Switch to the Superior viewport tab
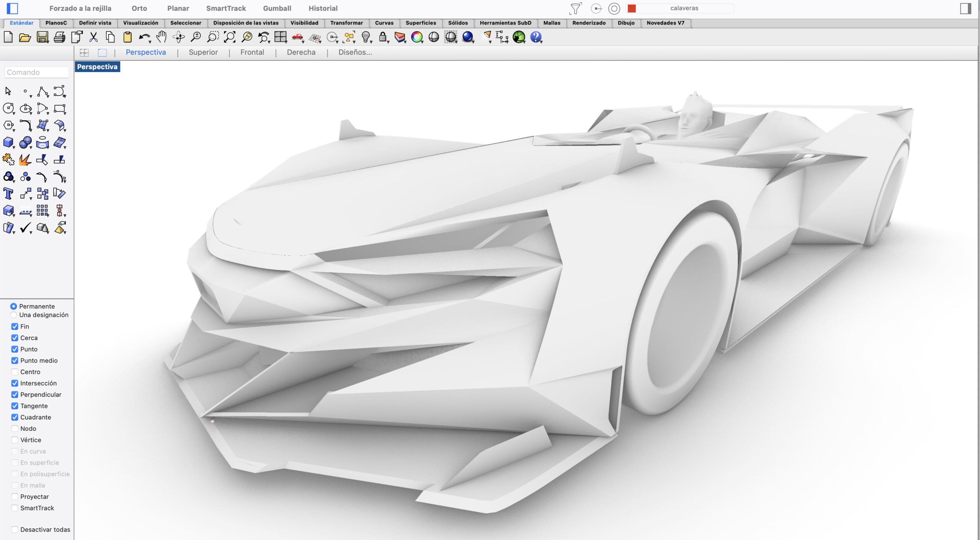The height and width of the screenshot is (540, 980). pos(203,52)
